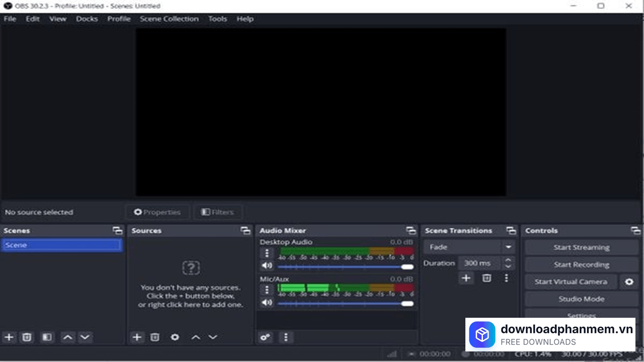Mute the Desktop Audio speaker
This screenshot has width=644, height=362.
click(267, 265)
